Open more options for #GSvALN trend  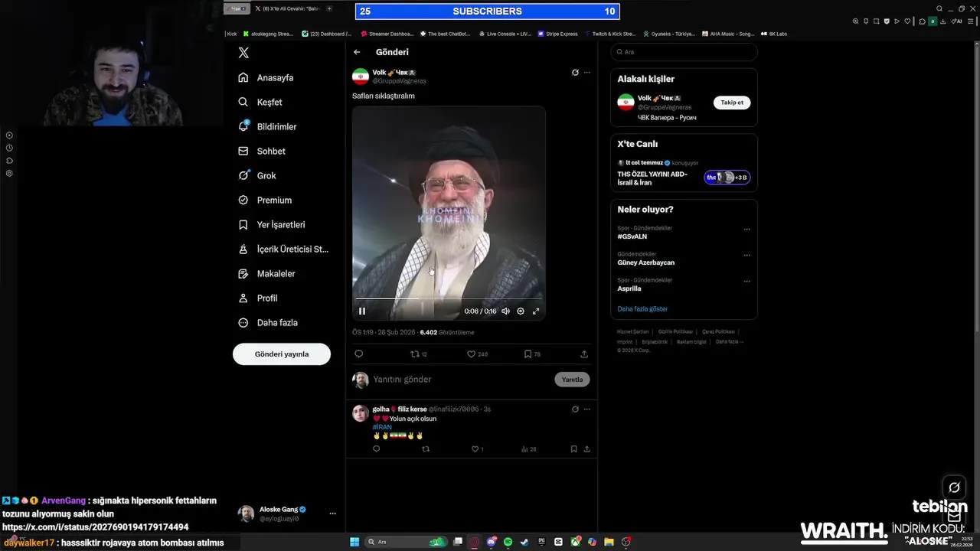click(747, 230)
